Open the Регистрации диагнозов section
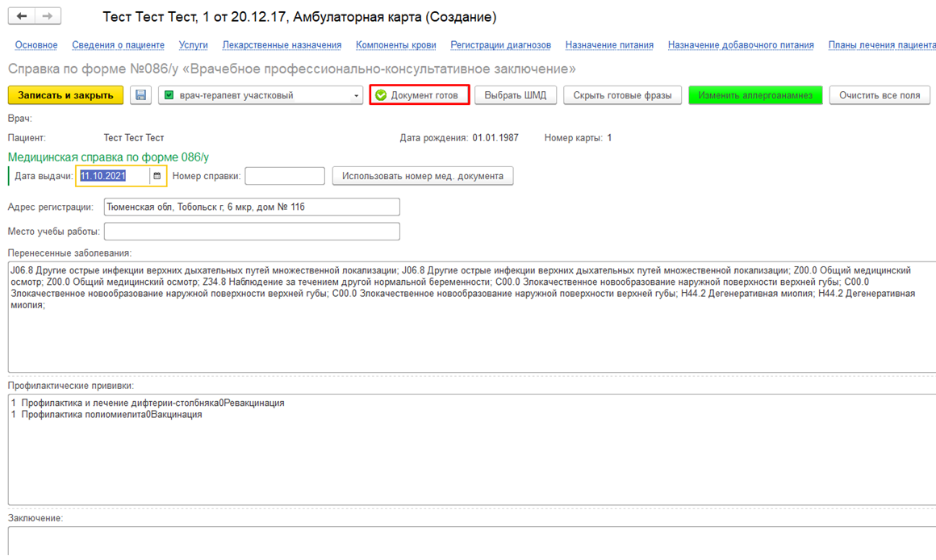The width and height of the screenshot is (936, 560). point(500,45)
